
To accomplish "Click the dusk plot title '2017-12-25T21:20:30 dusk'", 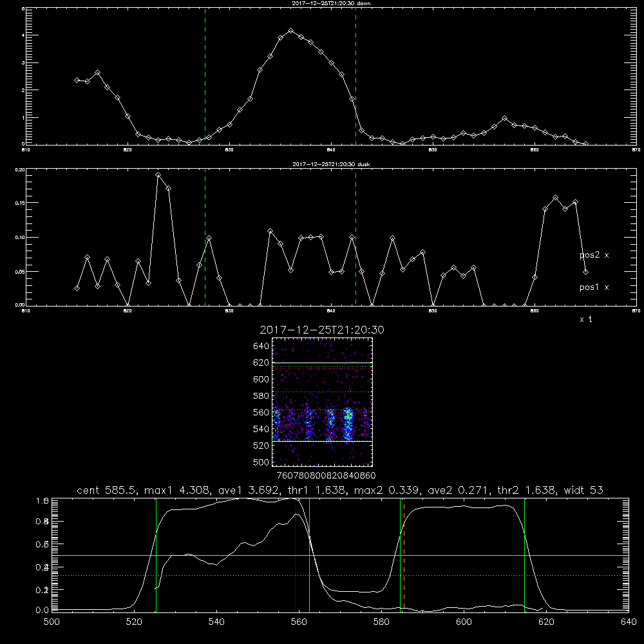I will coord(331,164).
